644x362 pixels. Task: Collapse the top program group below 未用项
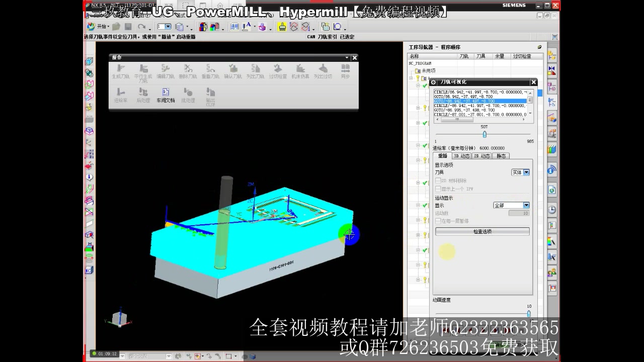(x=411, y=78)
